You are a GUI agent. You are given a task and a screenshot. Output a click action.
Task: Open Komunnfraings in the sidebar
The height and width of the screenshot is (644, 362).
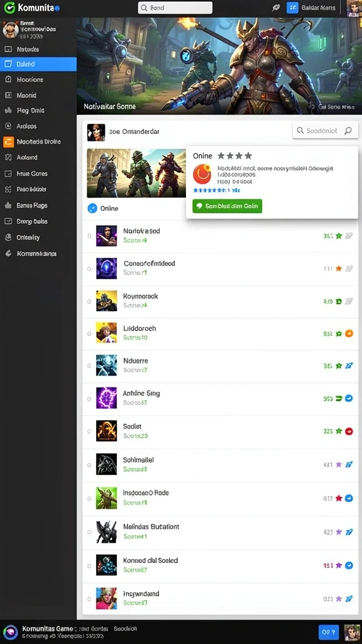[38, 254]
